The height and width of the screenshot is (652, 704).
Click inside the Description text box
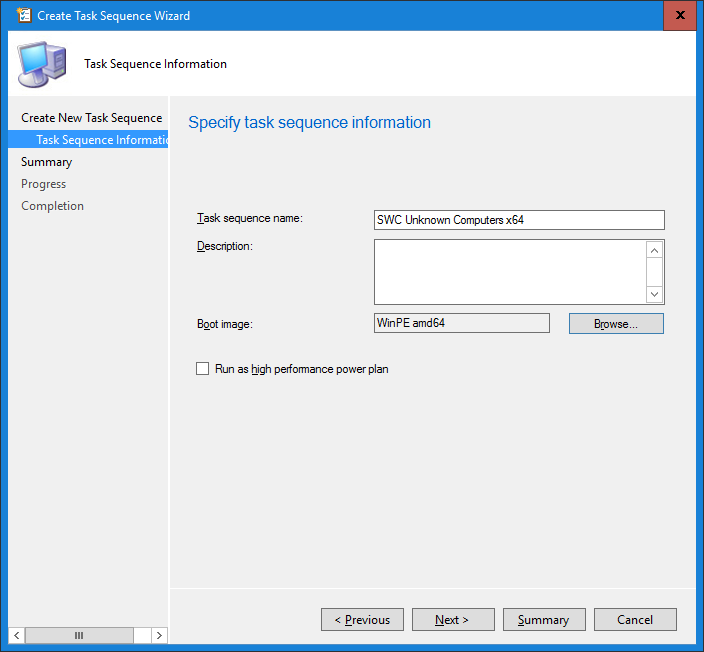pyautogui.click(x=510, y=271)
